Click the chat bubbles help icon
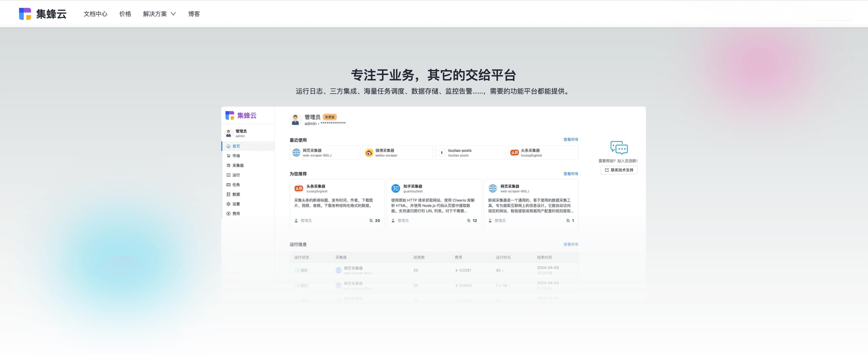 (x=619, y=148)
